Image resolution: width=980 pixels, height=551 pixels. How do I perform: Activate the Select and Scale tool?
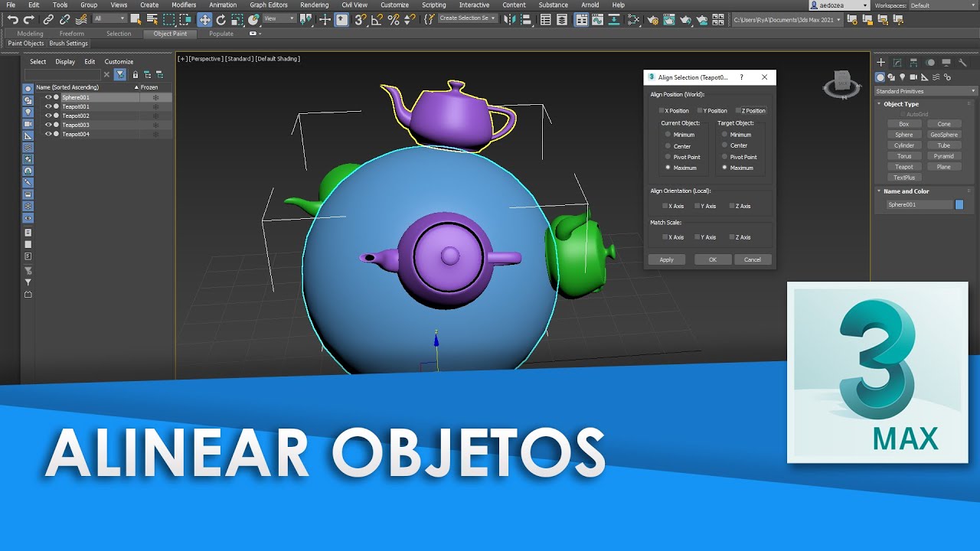pyautogui.click(x=237, y=19)
